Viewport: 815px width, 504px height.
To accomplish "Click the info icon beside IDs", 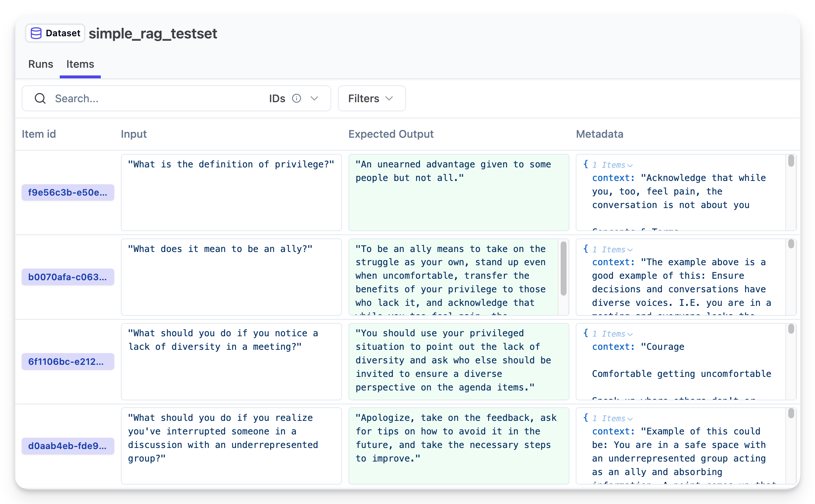I will (x=297, y=98).
